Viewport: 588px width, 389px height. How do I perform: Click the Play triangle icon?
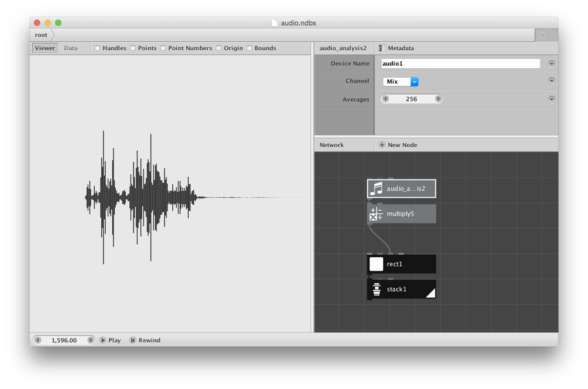coord(103,340)
